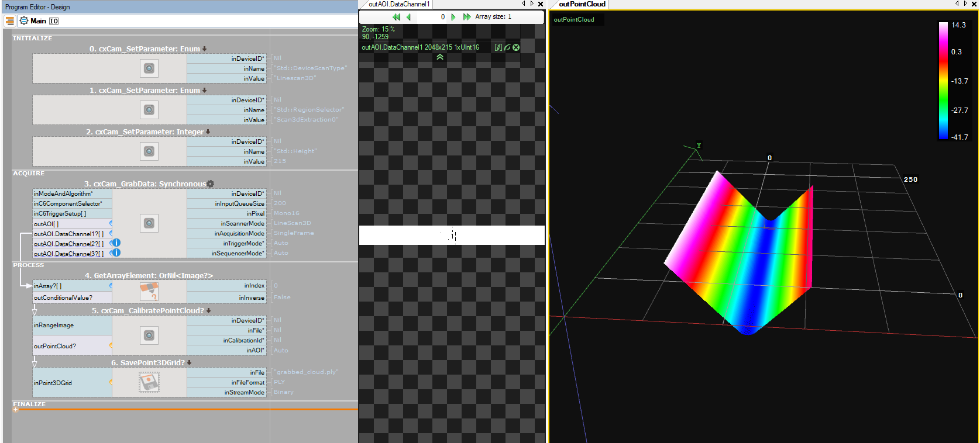Click the GetArrayElement filter icon
Viewport: 980px width, 443px height.
pyautogui.click(x=149, y=291)
